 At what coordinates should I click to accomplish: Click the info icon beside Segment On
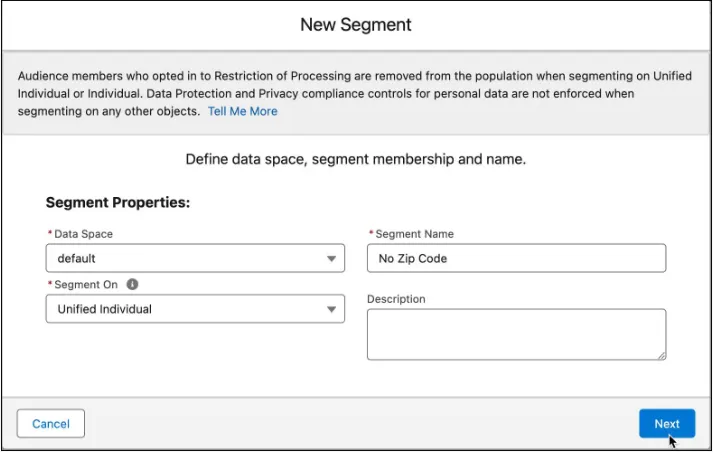(x=133, y=285)
